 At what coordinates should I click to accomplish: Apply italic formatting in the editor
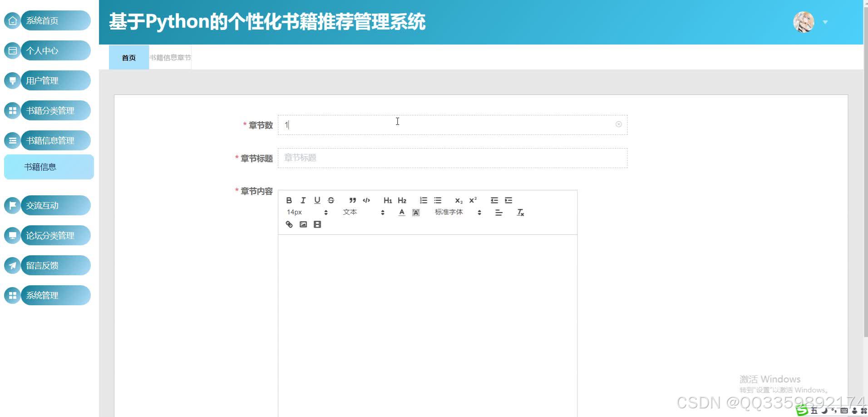(303, 200)
